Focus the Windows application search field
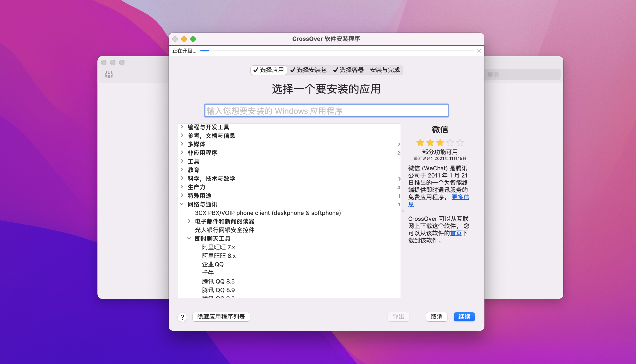The width and height of the screenshot is (636, 364). [x=326, y=111]
